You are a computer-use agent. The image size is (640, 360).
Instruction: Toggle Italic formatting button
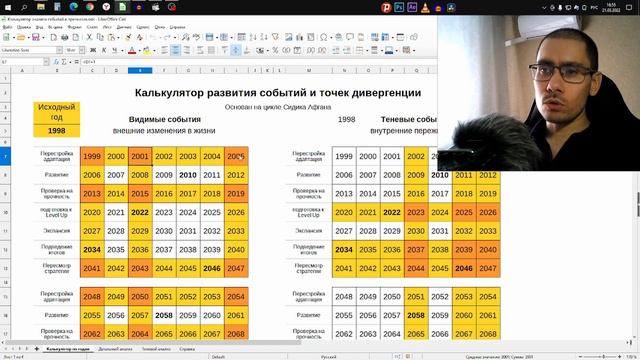coord(104,50)
